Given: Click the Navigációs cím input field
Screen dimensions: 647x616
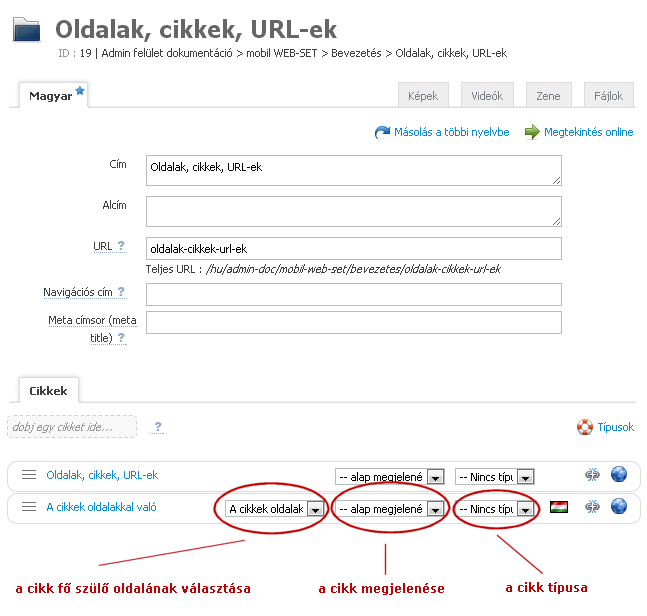Looking at the screenshot, I should pos(354,294).
